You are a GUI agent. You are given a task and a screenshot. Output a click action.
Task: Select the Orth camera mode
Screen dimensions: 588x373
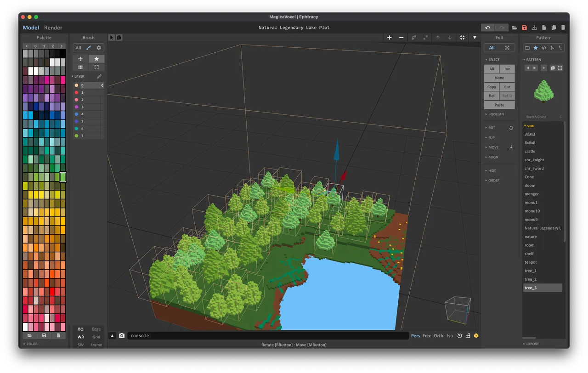pyautogui.click(x=439, y=336)
